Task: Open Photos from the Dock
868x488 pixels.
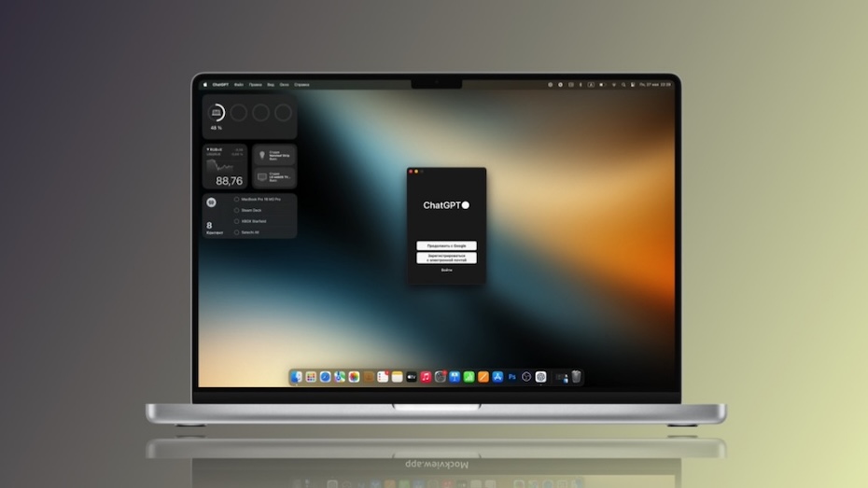Action: 355,377
